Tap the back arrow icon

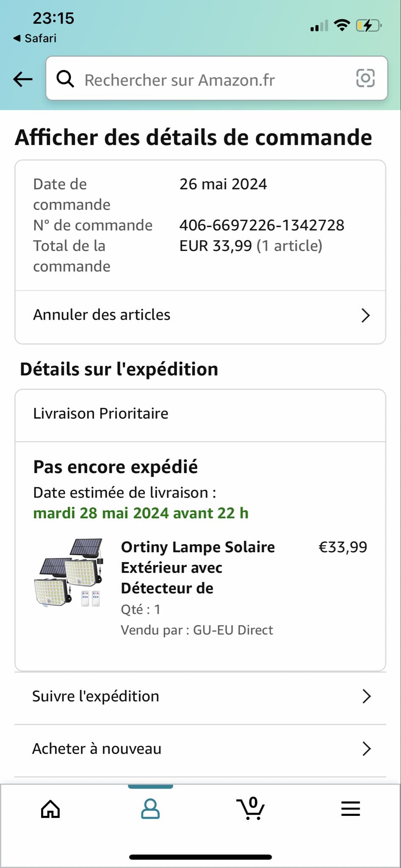coord(23,79)
